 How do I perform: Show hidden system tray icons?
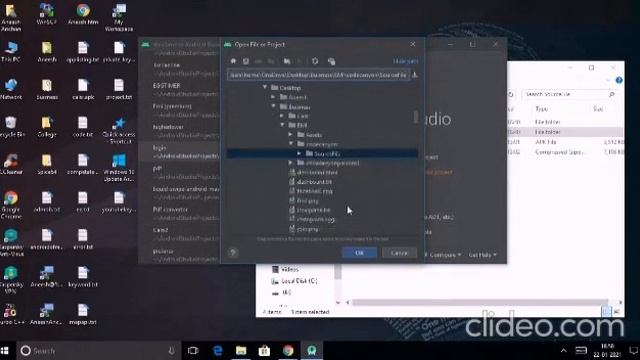pos(564,351)
